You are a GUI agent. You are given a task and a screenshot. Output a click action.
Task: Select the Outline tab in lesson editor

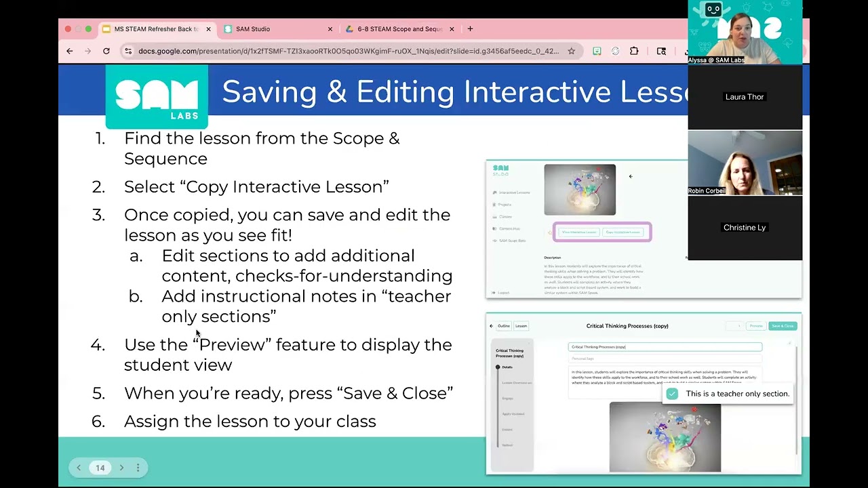[x=504, y=326]
